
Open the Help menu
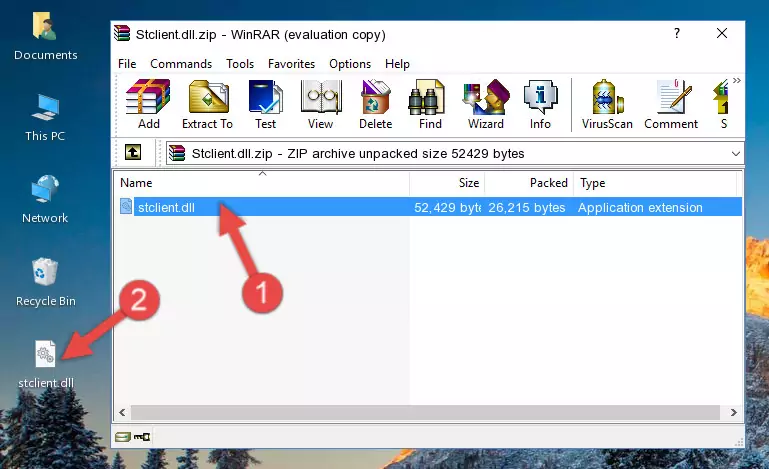click(x=397, y=64)
